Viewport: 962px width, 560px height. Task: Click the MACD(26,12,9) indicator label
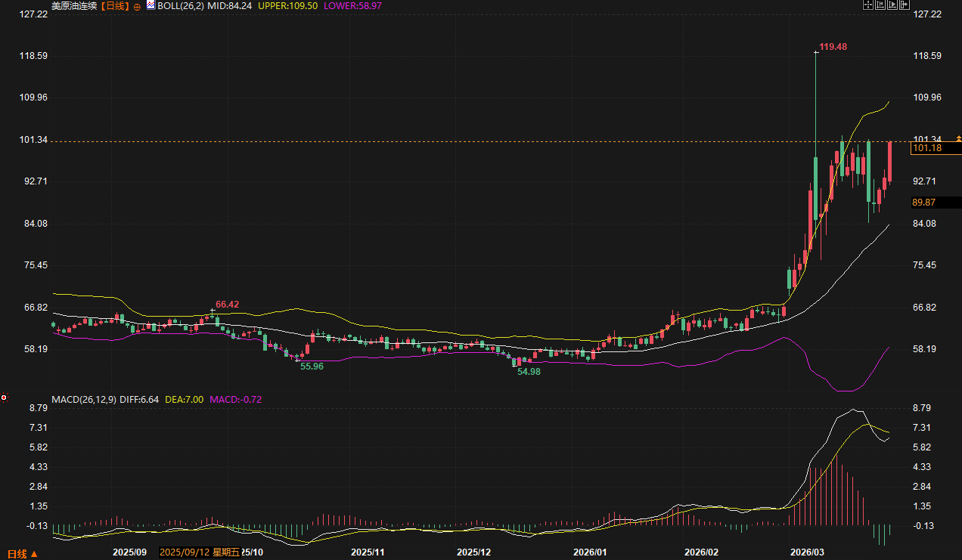tap(84, 399)
